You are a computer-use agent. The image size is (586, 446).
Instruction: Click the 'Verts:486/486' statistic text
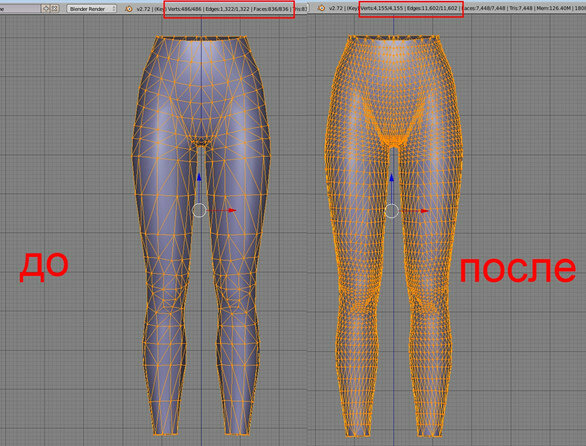pos(185,9)
